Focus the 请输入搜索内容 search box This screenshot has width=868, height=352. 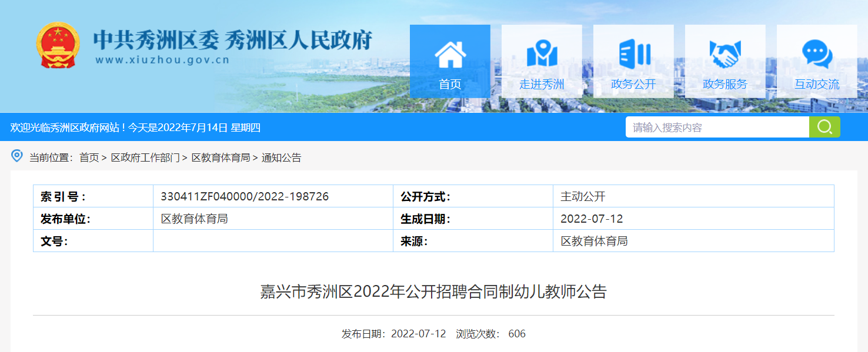point(717,128)
